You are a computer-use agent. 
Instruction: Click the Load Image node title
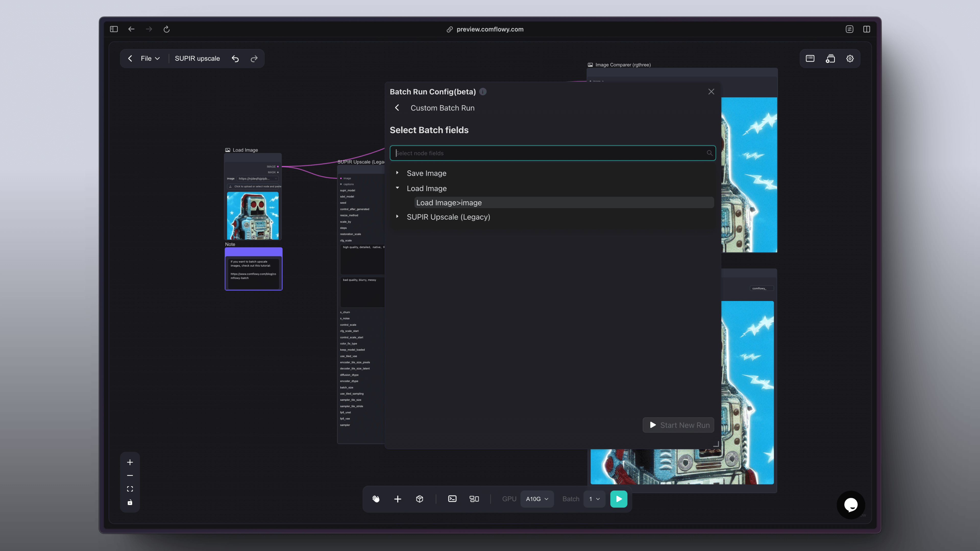coord(245,150)
